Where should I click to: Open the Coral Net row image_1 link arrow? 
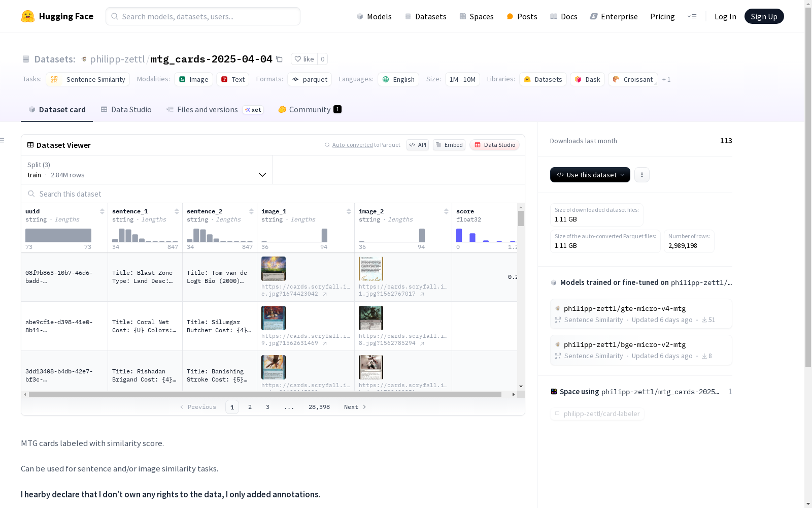pos(325,343)
